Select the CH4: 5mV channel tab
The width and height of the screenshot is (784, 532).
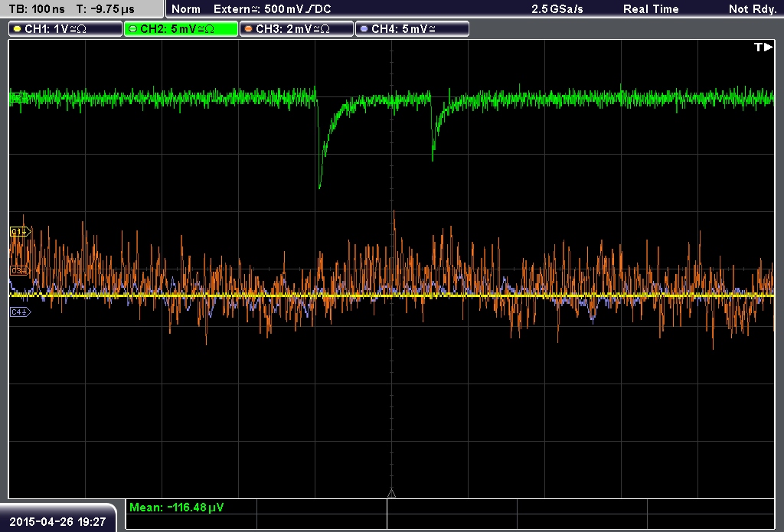[412, 29]
